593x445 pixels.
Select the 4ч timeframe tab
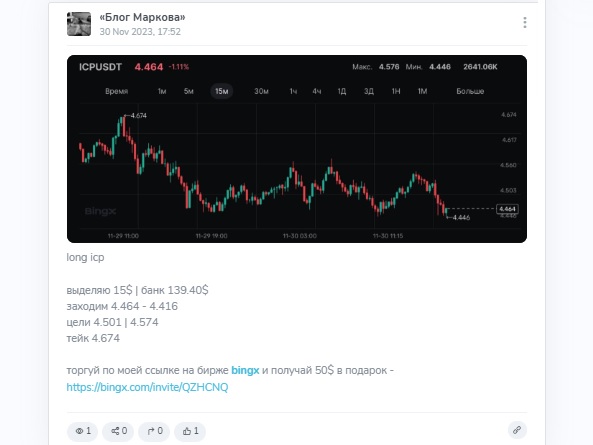[x=317, y=91]
